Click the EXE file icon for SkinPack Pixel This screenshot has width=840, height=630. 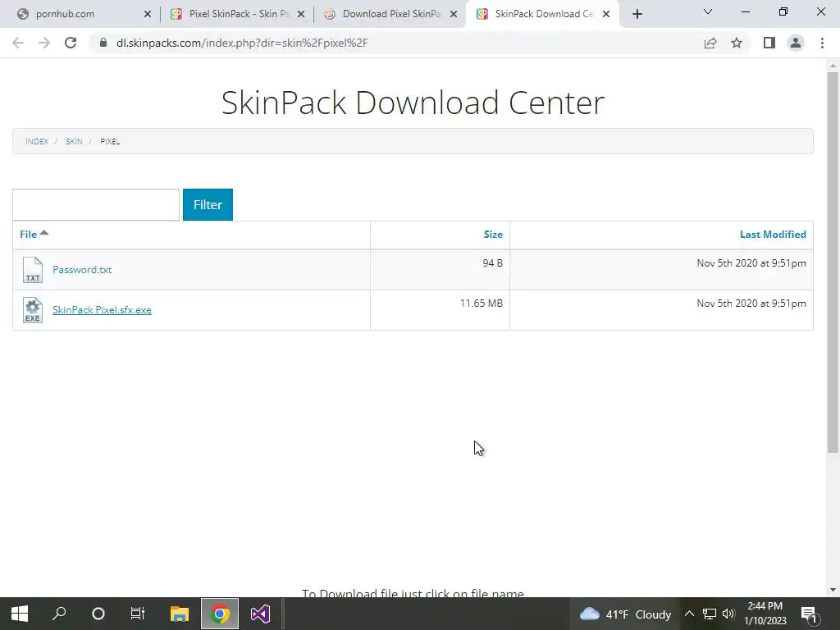33,310
